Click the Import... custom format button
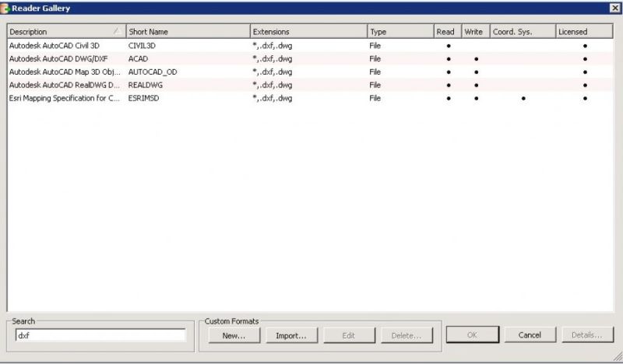This screenshot has height=364, width=623. [291, 335]
